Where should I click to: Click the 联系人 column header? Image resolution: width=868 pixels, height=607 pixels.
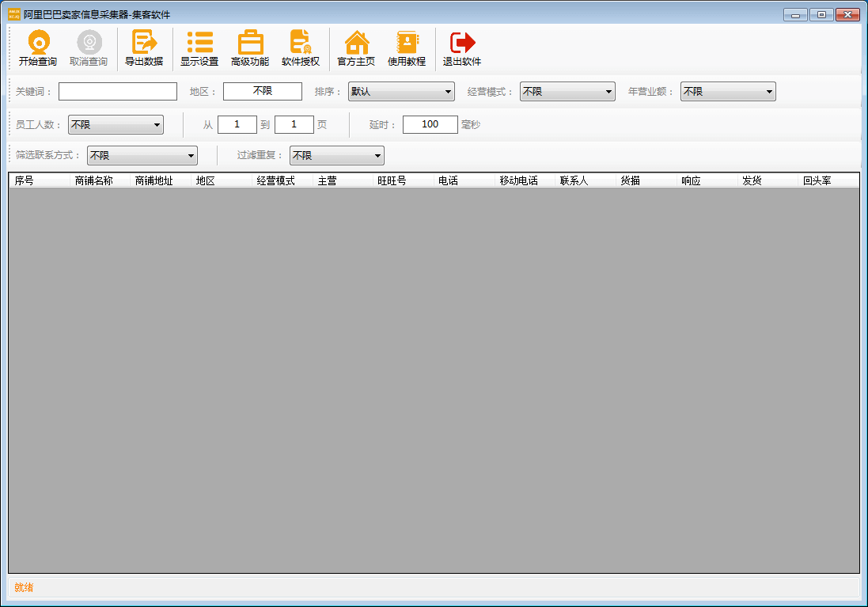(x=586, y=180)
